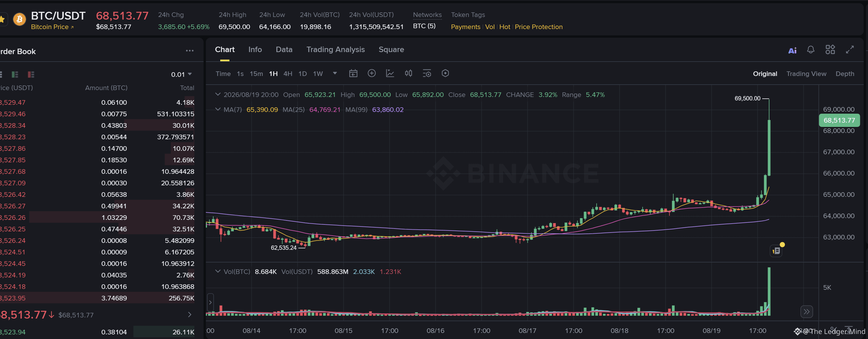Open the multi-chart grid layout icon
868x339 pixels.
pyautogui.click(x=830, y=49)
